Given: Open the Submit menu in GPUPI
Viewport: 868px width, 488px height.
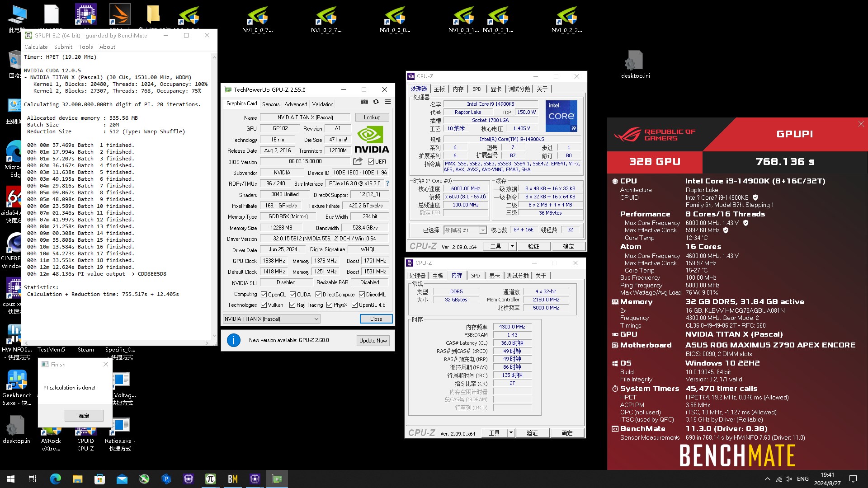Looking at the screenshot, I should click(x=63, y=47).
